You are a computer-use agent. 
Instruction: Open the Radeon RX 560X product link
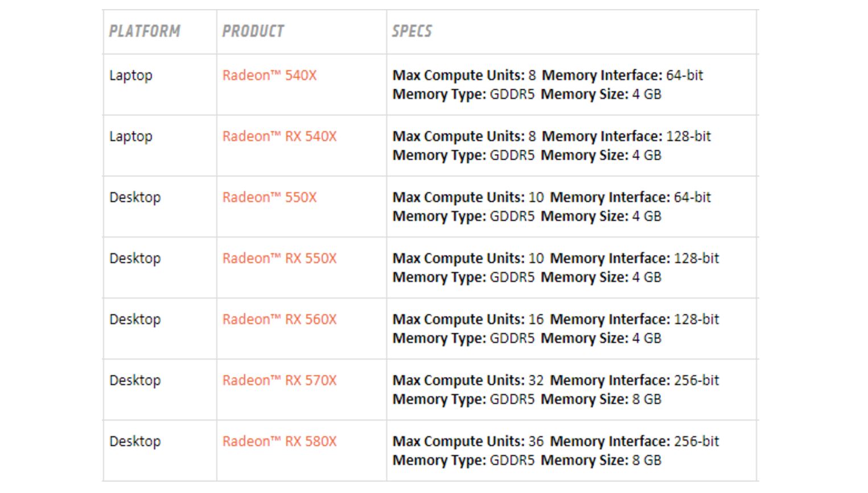click(x=279, y=319)
